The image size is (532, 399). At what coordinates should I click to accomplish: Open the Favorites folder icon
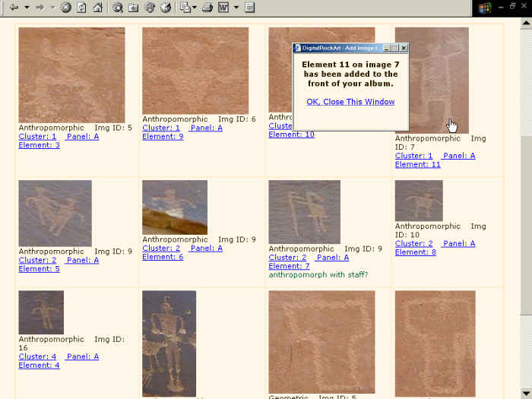(133, 8)
